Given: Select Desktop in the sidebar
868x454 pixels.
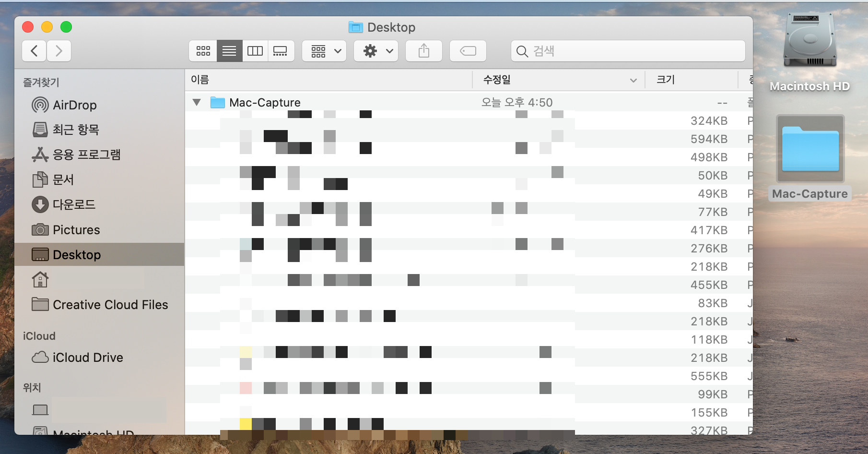Looking at the screenshot, I should click(x=99, y=254).
